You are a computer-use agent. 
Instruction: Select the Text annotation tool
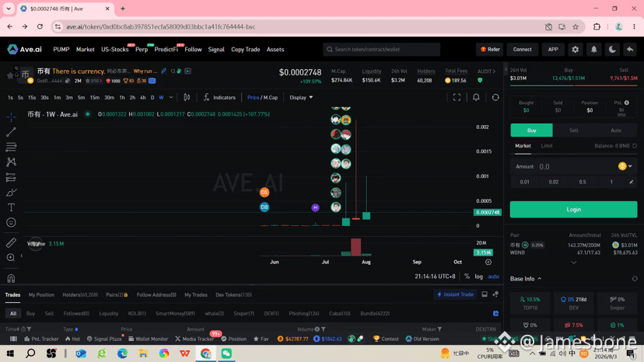(x=11, y=207)
